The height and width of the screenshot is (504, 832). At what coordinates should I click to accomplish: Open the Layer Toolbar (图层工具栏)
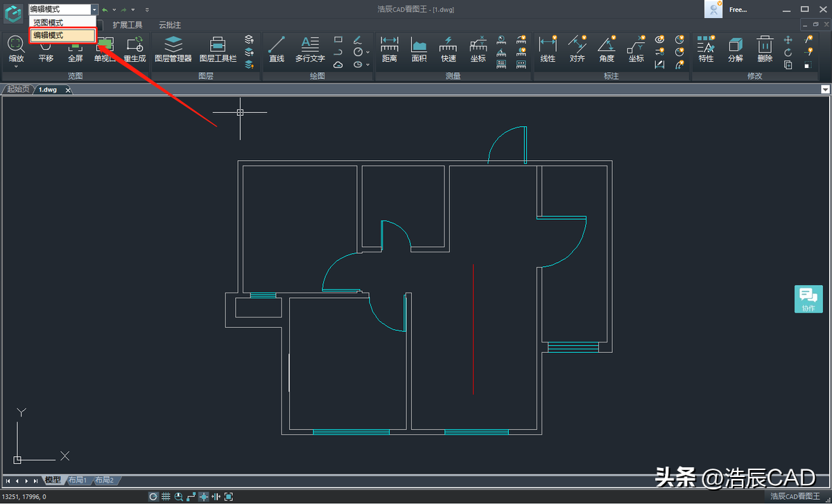(x=218, y=50)
